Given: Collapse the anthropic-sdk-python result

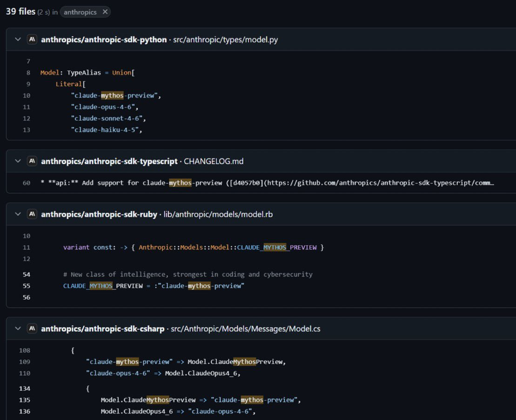Looking at the screenshot, I should [18, 40].
